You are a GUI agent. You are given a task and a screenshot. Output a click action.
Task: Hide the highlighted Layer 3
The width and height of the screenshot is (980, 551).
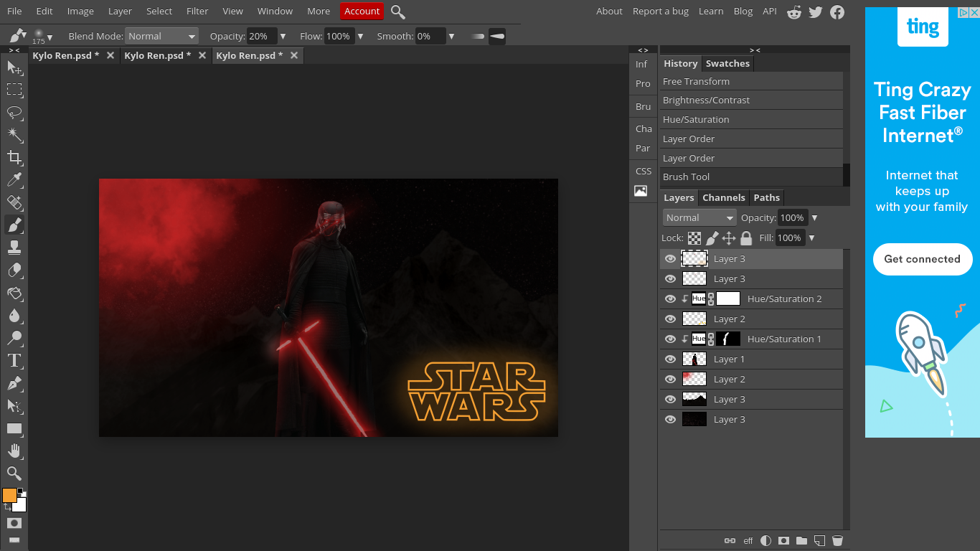point(670,259)
